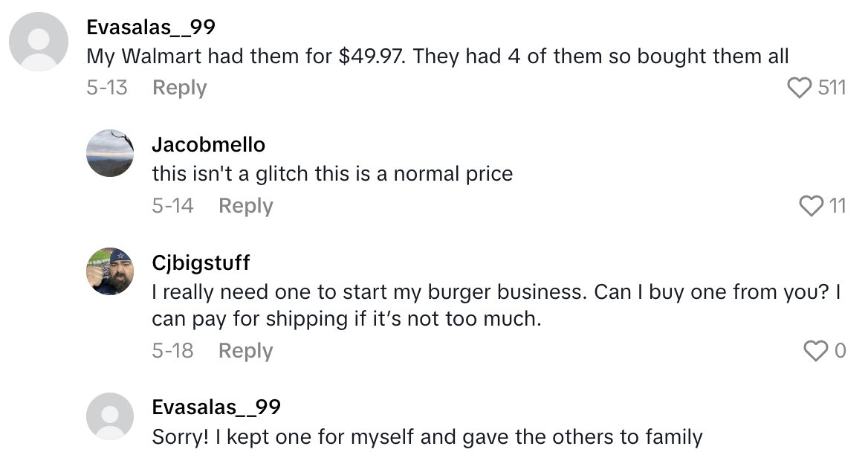Viewport: 868px width, 455px height.
Task: Visit Jacobmello's profile via username
Action: point(208,144)
